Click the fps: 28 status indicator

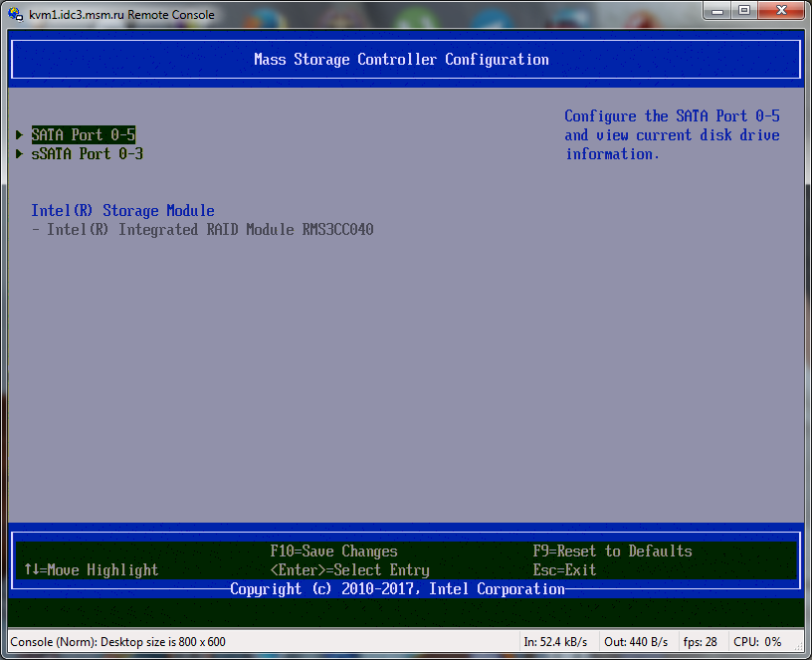(x=701, y=642)
